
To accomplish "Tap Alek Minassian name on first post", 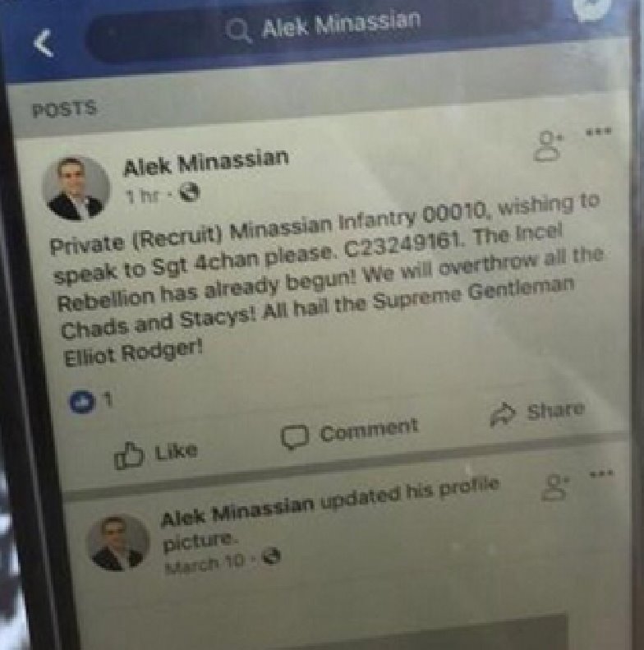I will (x=205, y=162).
